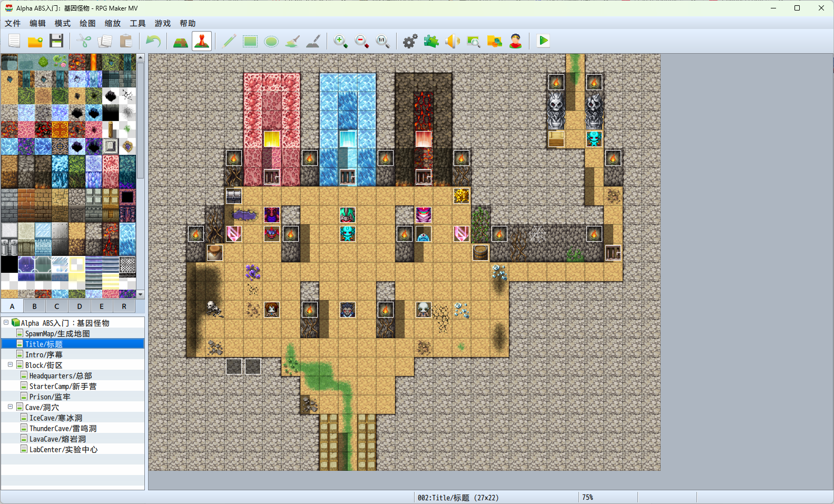Viewport: 834px width, 504px height.
Task: Open the Database with the gears icon
Action: coord(410,41)
